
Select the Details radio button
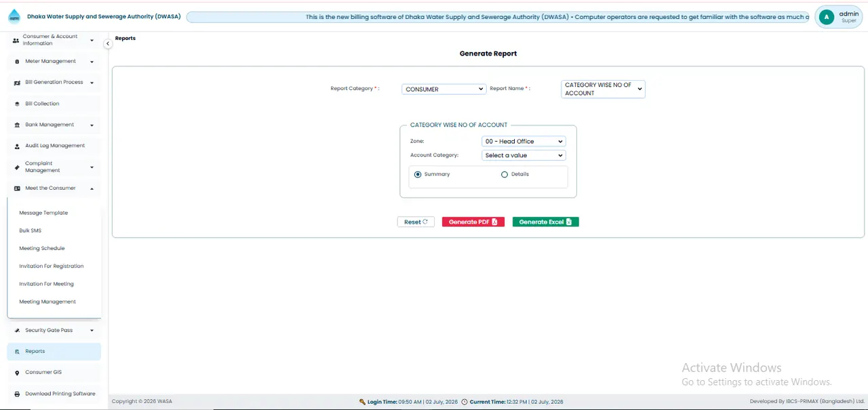[x=505, y=175]
